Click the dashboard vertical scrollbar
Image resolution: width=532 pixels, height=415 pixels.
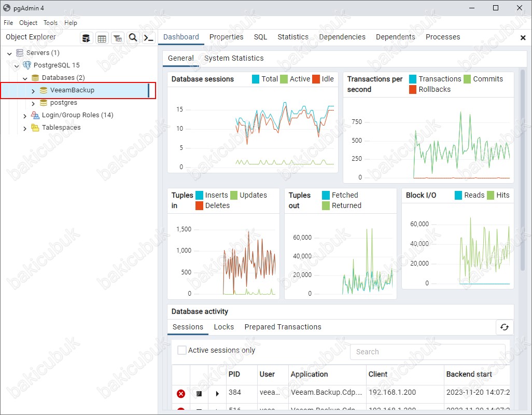[x=523, y=170]
